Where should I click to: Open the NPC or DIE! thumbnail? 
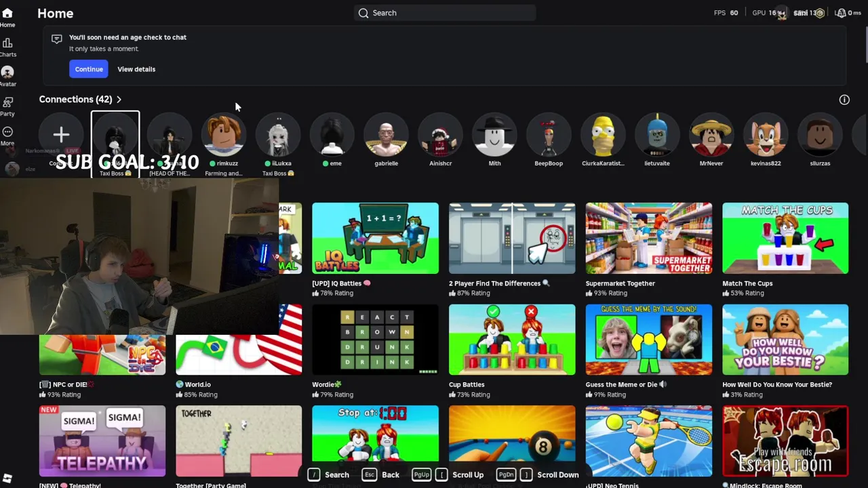[102, 354]
